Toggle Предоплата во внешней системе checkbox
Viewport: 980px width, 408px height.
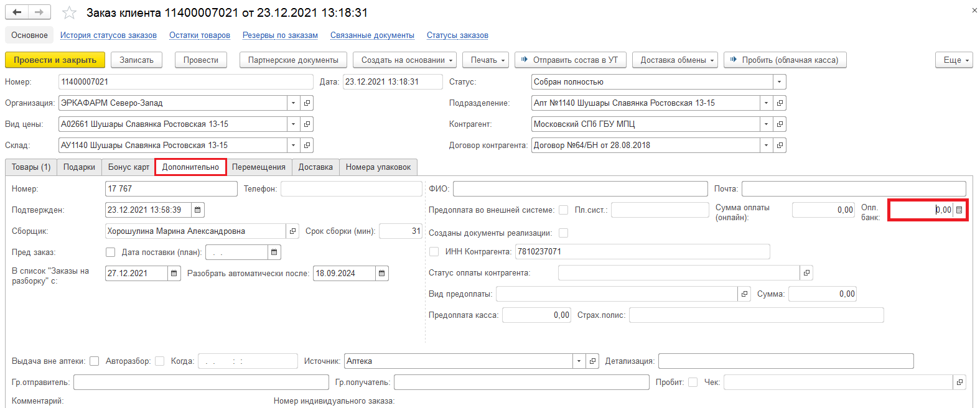[x=563, y=210]
